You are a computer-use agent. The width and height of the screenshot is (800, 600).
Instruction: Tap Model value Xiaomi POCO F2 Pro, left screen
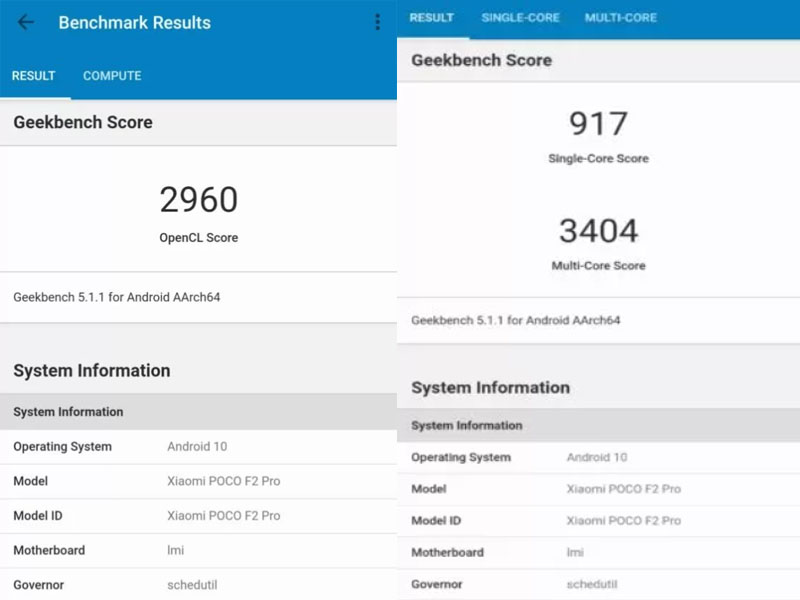[x=224, y=481]
